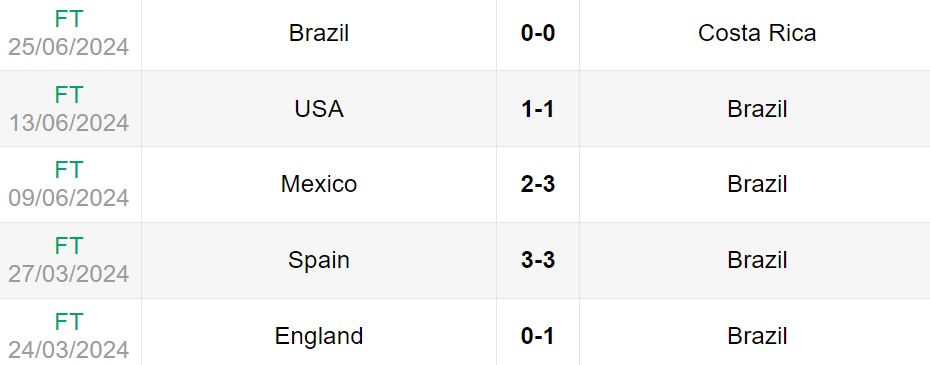Click Brazil opposite England
Image resolution: width=930 pixels, height=365 pixels.
click(757, 336)
